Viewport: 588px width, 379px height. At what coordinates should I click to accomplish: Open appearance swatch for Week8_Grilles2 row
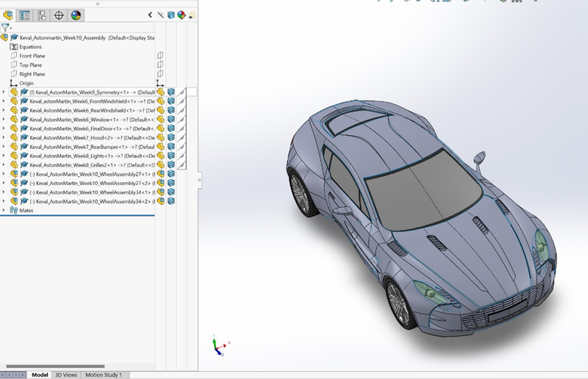182,165
